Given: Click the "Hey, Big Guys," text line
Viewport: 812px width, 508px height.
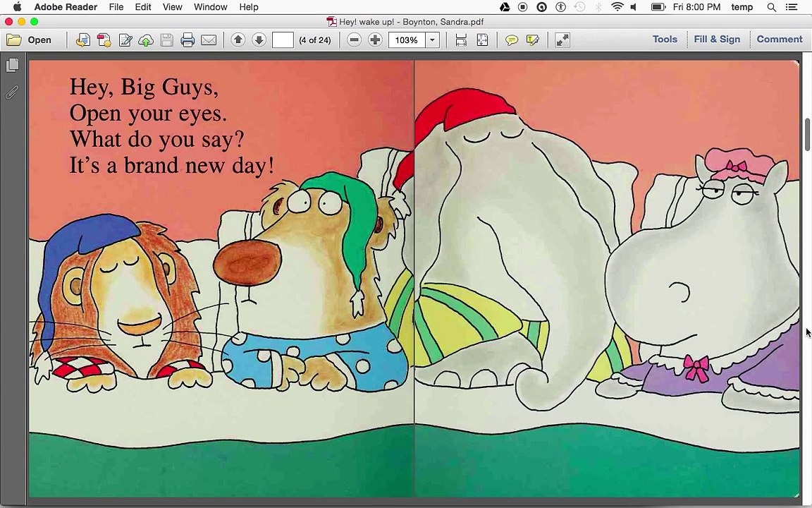Looking at the screenshot, I should pyautogui.click(x=144, y=87).
